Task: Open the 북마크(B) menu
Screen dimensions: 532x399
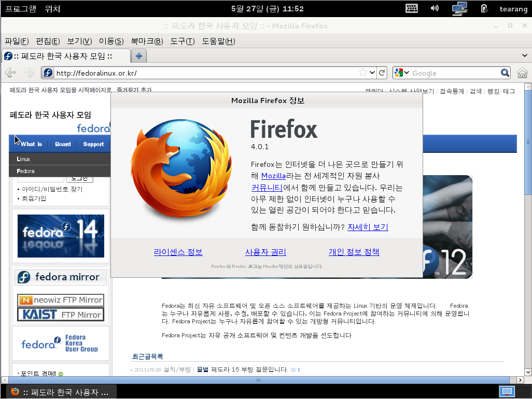Action: [147, 41]
